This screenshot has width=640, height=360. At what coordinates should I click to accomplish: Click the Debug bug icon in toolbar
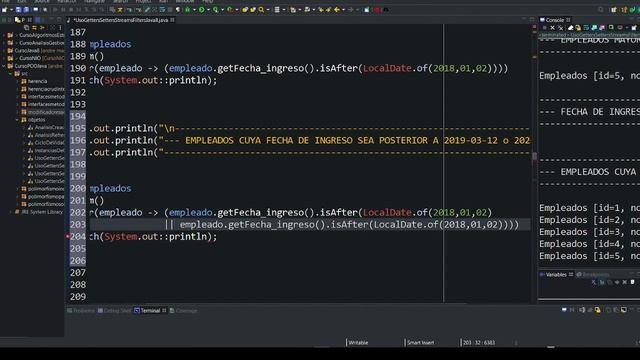click(187, 9)
